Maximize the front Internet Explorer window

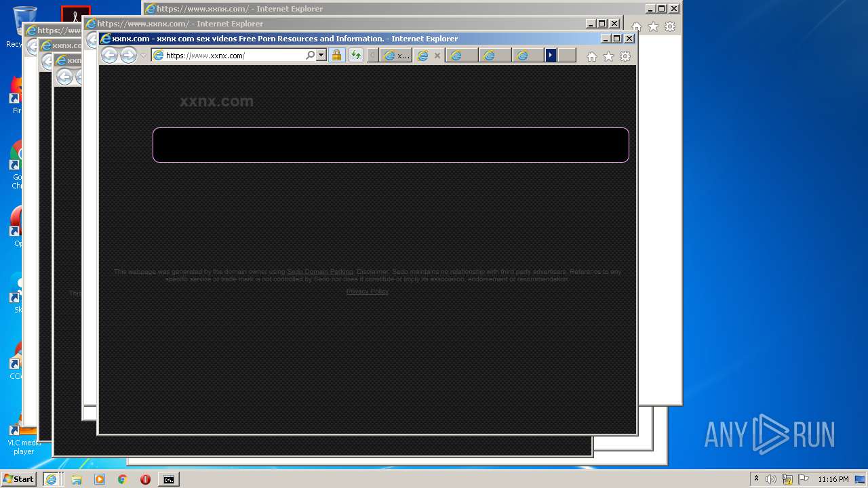617,39
